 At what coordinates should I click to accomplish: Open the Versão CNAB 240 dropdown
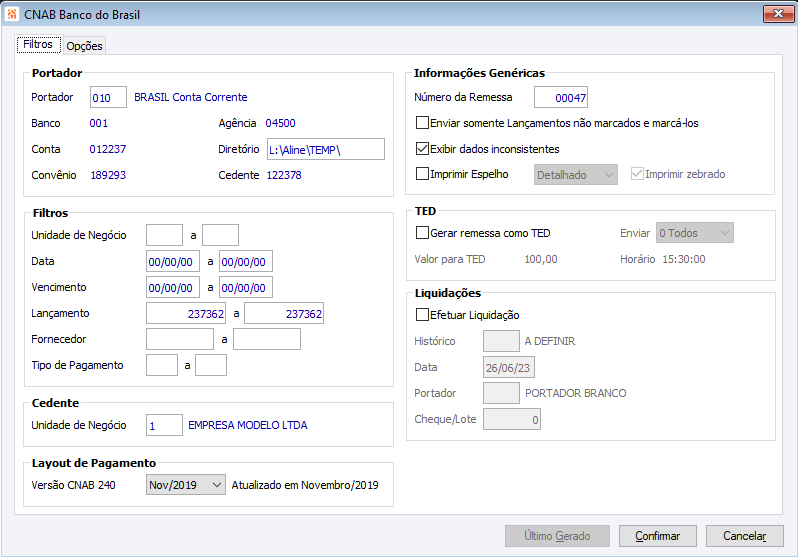(x=186, y=485)
